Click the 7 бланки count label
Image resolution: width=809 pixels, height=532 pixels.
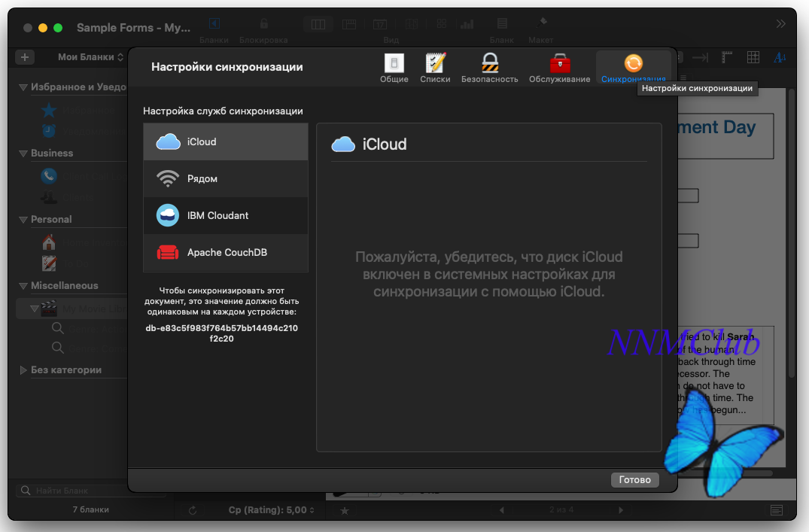tap(91, 509)
